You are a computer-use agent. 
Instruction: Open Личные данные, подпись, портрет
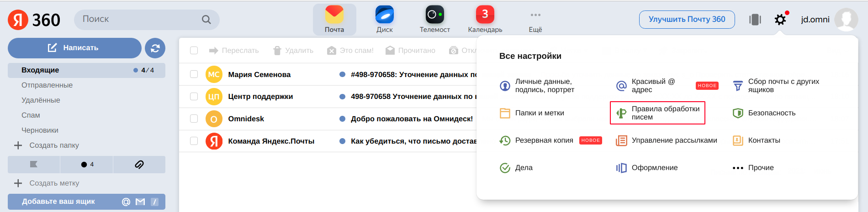click(537, 86)
